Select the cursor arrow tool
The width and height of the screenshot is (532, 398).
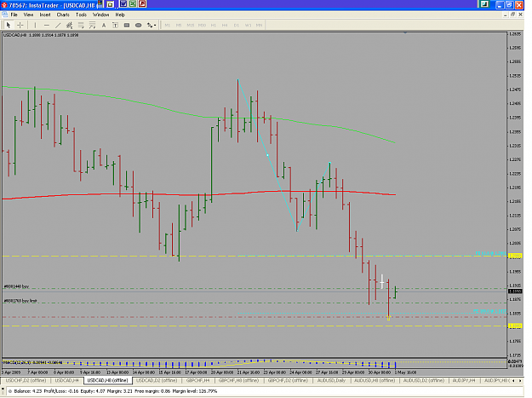click(x=9, y=25)
